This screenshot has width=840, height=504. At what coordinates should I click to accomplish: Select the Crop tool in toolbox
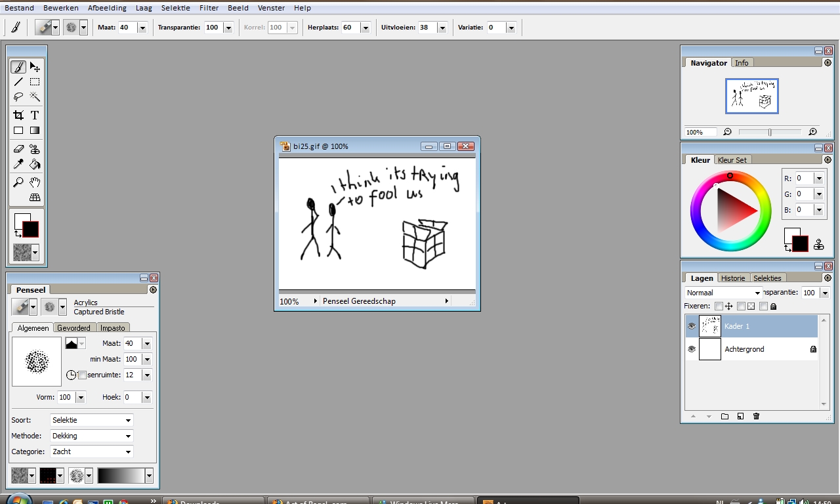click(18, 115)
